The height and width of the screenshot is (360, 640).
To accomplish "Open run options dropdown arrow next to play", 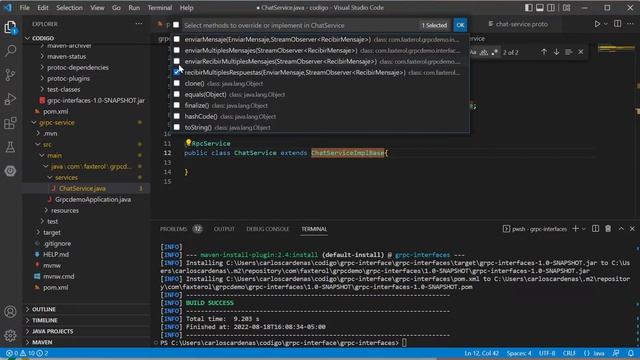I will (606, 24).
